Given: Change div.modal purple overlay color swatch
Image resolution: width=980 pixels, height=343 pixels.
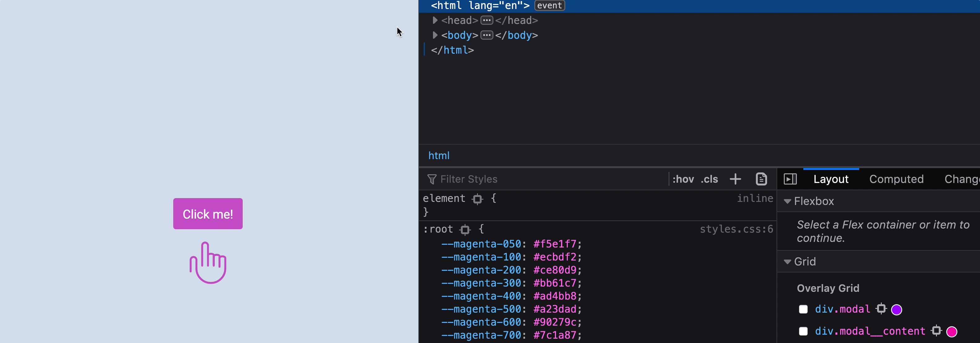Looking at the screenshot, I should (x=896, y=310).
